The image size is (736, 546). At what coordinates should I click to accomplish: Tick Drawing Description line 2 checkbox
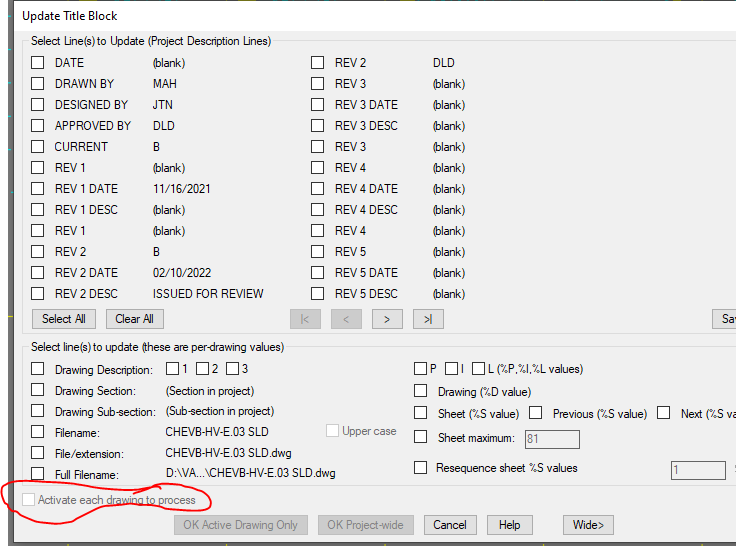[x=202, y=369]
